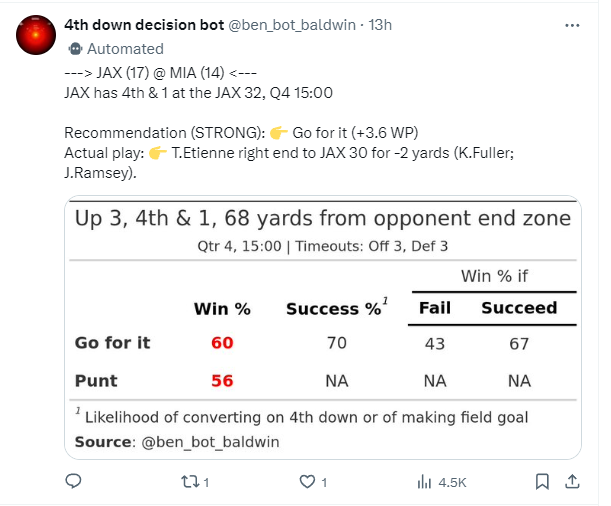Open the 4th down decision bot profile name
This screenshot has width=611, height=506.
click(x=144, y=24)
